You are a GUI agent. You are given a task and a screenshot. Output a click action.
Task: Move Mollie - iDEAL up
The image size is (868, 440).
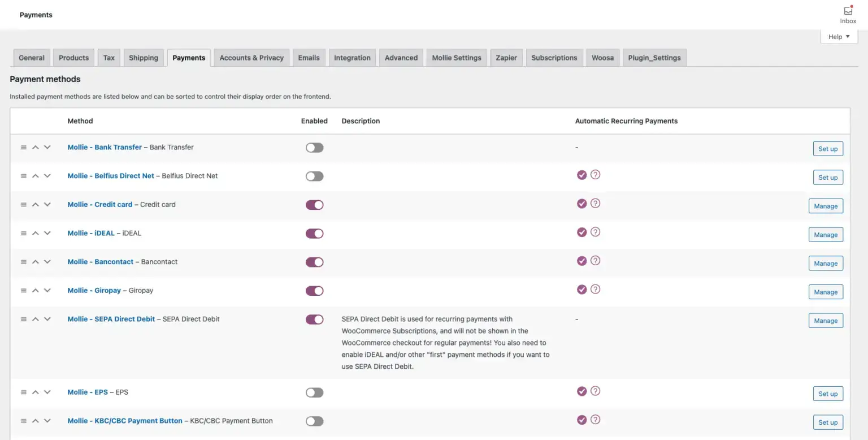coord(36,233)
